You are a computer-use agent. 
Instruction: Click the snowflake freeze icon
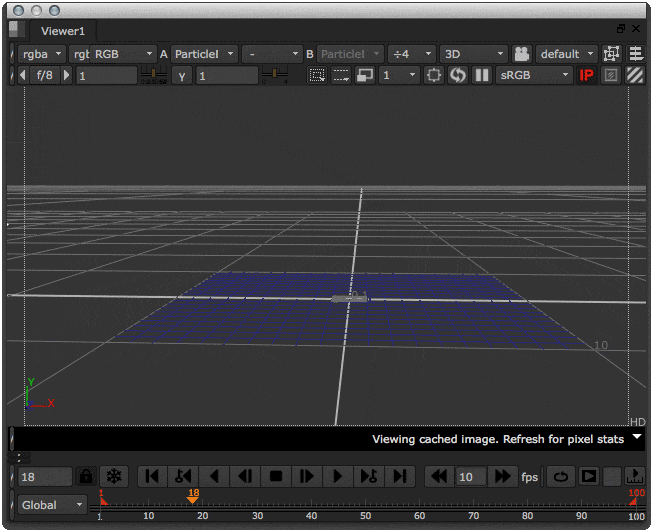coord(115,477)
